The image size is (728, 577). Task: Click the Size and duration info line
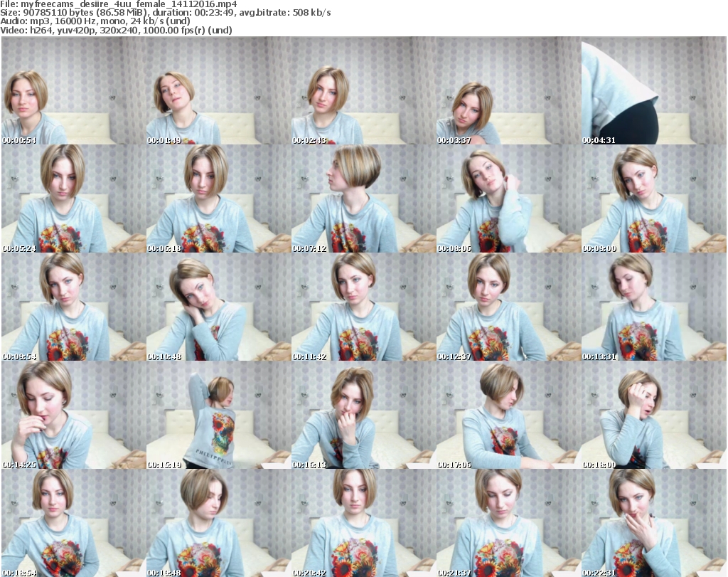pos(166,13)
